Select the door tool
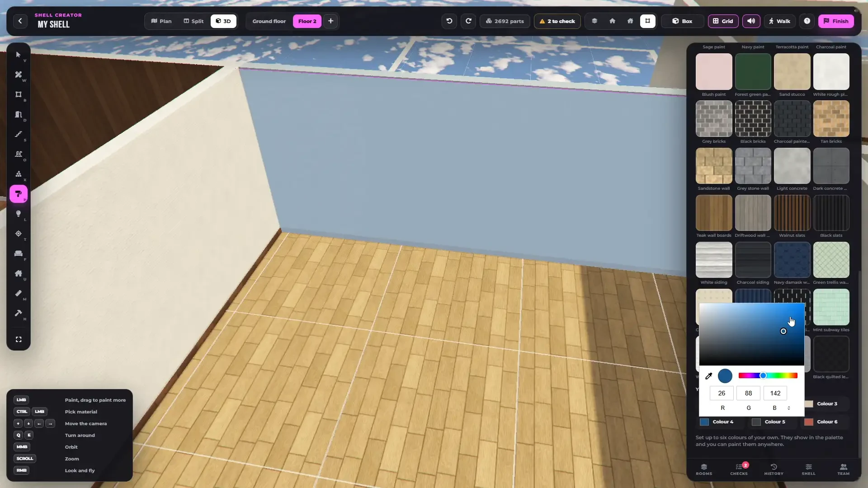The width and height of the screenshot is (868, 488). pyautogui.click(x=19, y=114)
